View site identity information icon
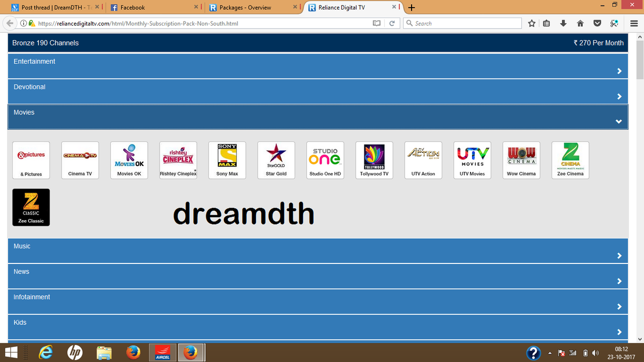Screen dimensions: 644x362 point(24,23)
